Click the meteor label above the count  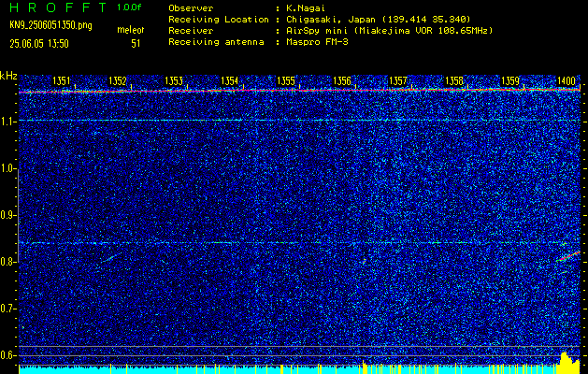point(131,30)
